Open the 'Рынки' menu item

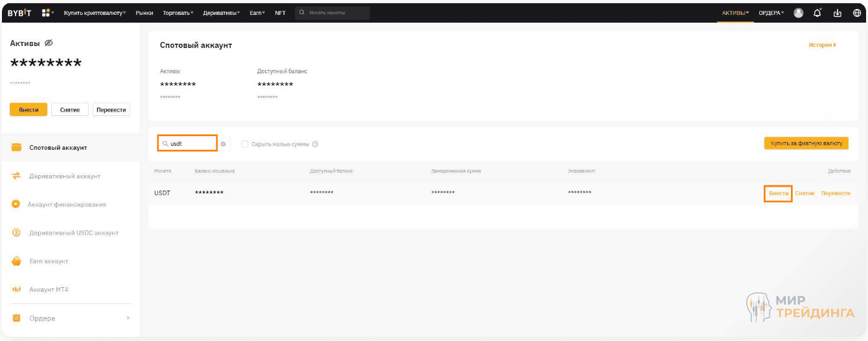click(x=144, y=12)
